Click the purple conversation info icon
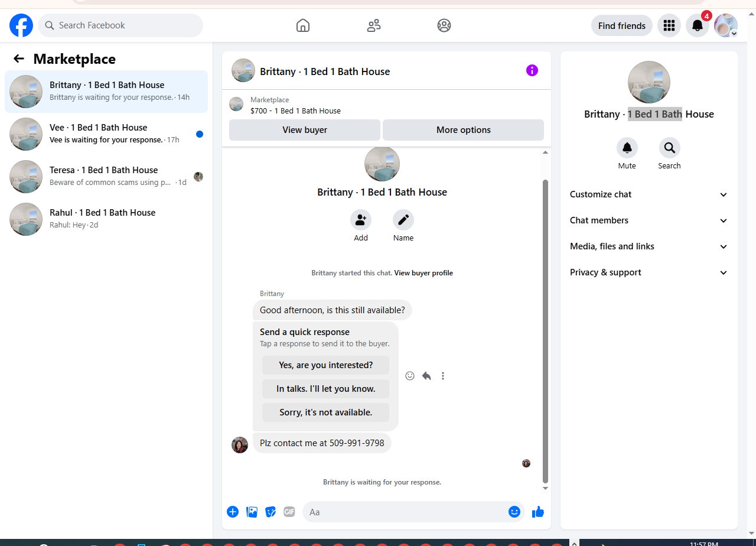Screen dimensions: 756x546 (x=532, y=70)
